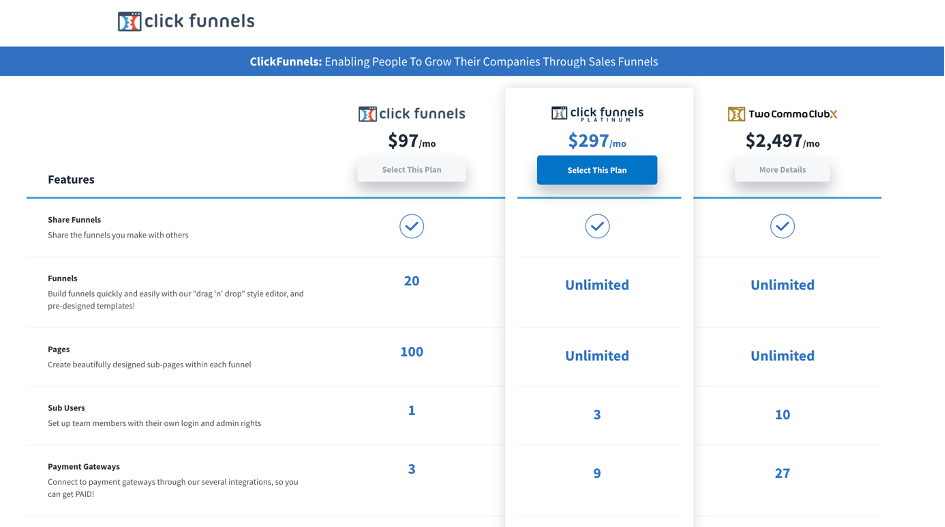Click sub users value 1 for $97 plan

412,410
